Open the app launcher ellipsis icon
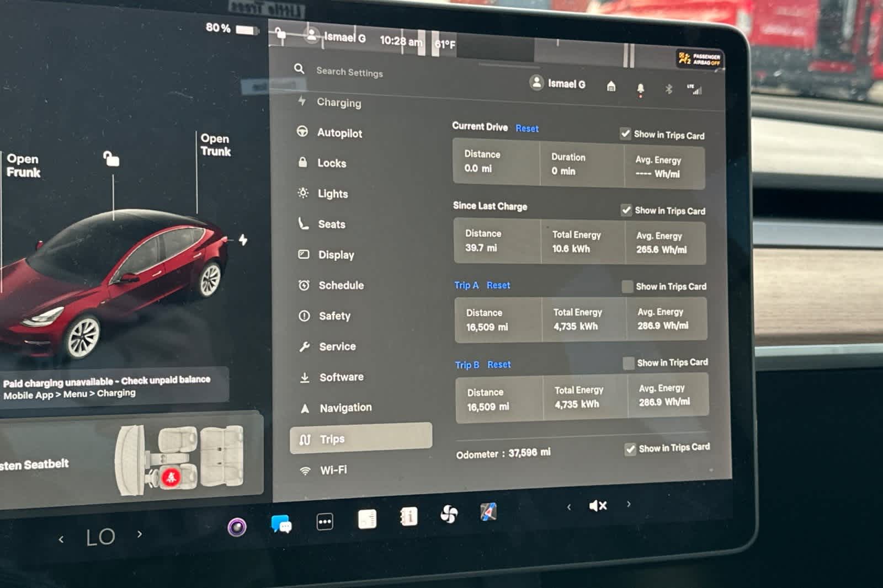Screen dimensions: 883x588 [x=325, y=520]
